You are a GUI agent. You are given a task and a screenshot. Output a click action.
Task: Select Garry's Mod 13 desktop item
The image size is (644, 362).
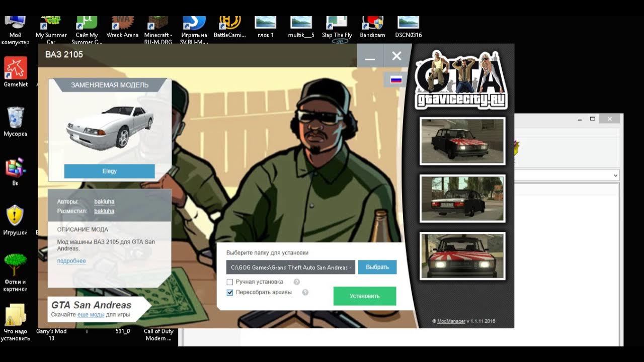[x=51, y=334]
